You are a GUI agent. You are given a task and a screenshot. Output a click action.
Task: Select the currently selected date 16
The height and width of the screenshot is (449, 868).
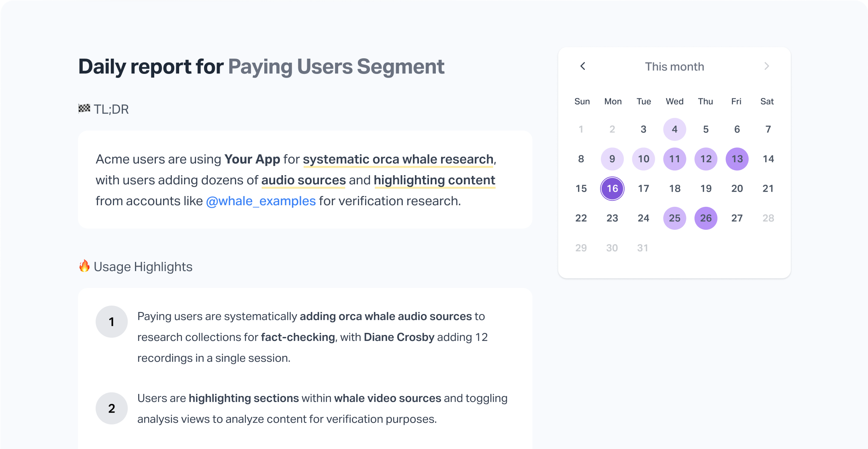612,188
